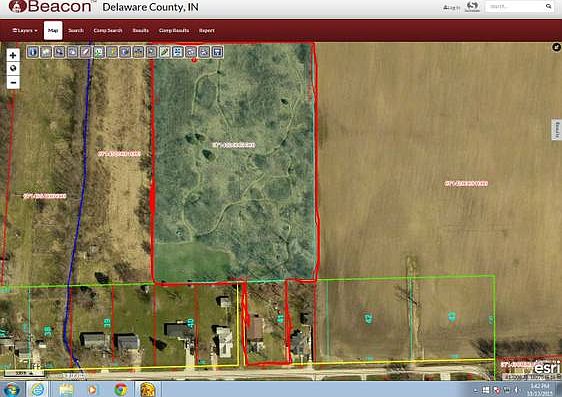Click the globe full-extent button

coord(13,68)
